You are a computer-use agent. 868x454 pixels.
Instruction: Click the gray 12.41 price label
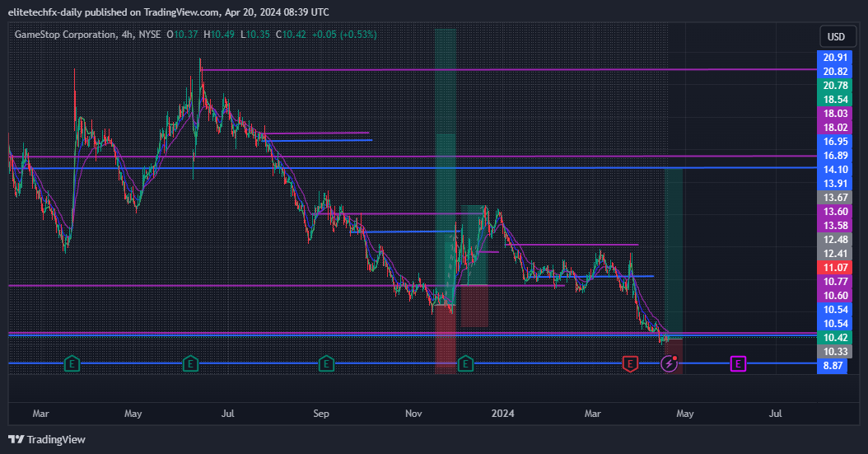835,254
